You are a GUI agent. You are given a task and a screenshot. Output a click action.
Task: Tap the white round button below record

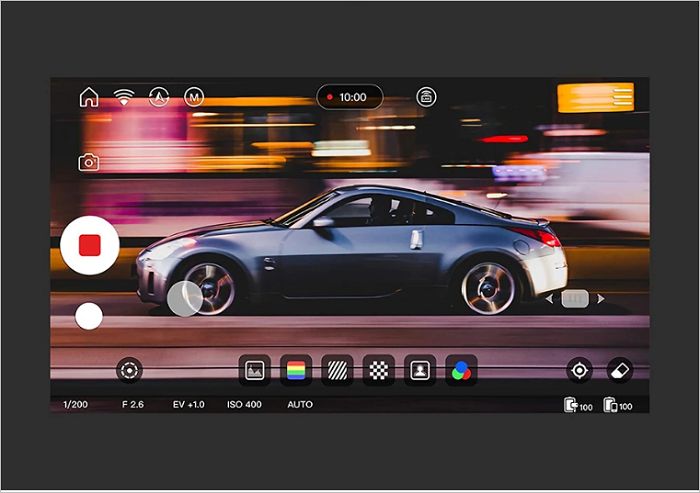pyautogui.click(x=89, y=316)
